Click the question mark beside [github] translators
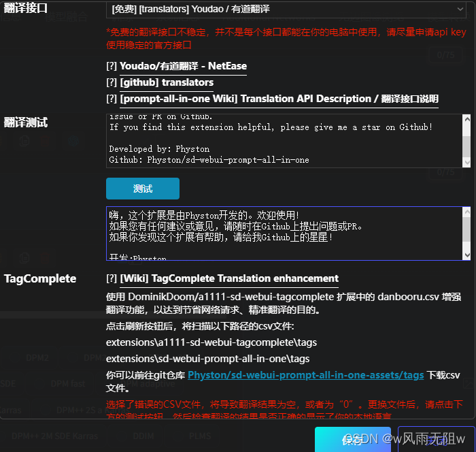Image resolution: width=476 pixels, height=452 pixels. point(112,82)
